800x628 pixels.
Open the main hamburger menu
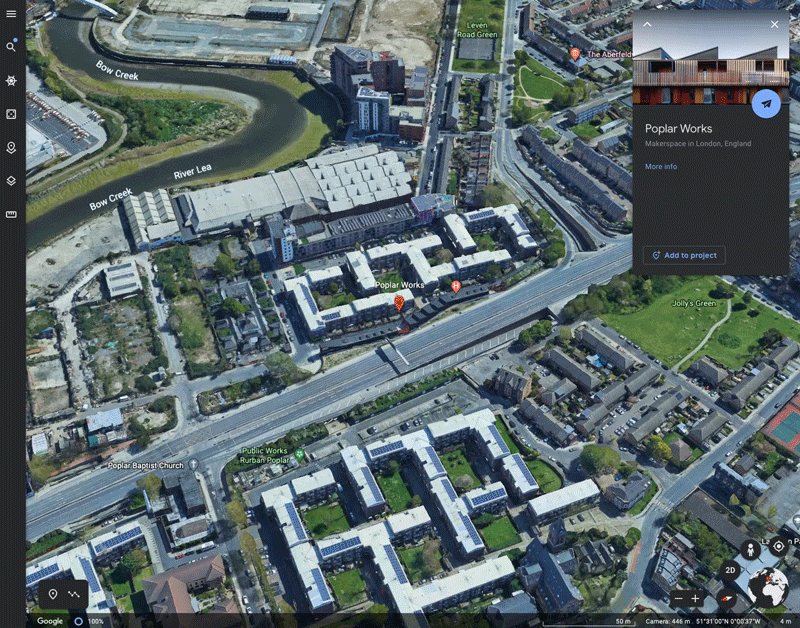coord(11,14)
